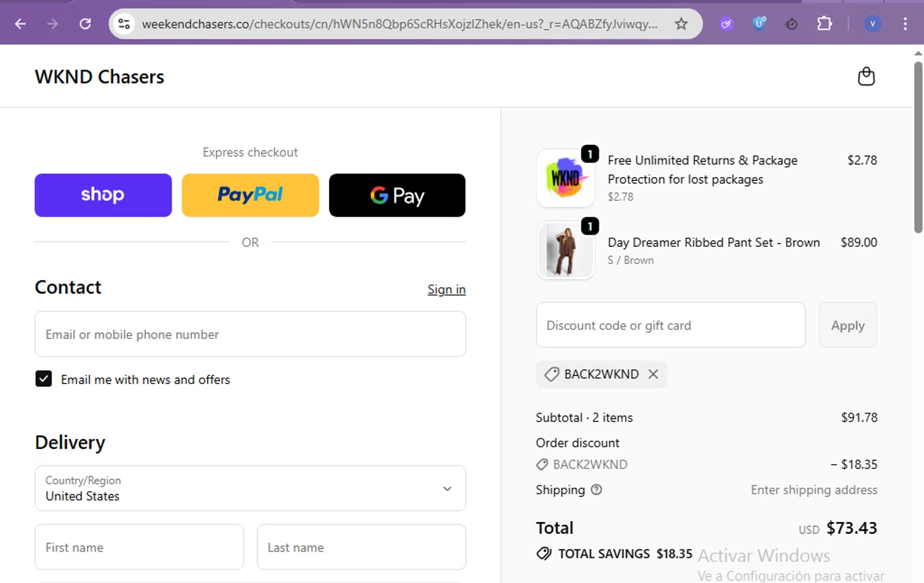Click the Day Dreamer Ribbed Pant Set thumbnail
The image size is (924, 583).
[x=565, y=251]
